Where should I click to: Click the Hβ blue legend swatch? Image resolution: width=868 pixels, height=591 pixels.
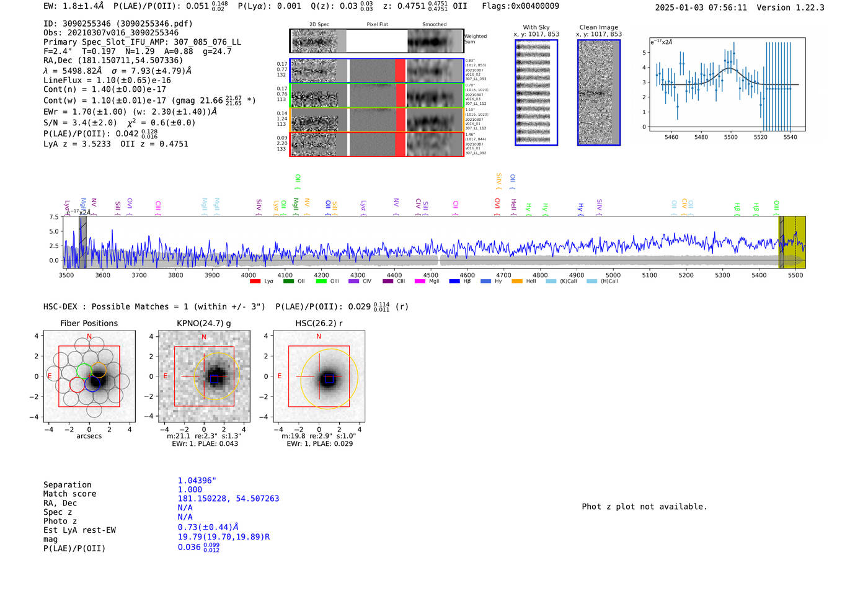[454, 282]
